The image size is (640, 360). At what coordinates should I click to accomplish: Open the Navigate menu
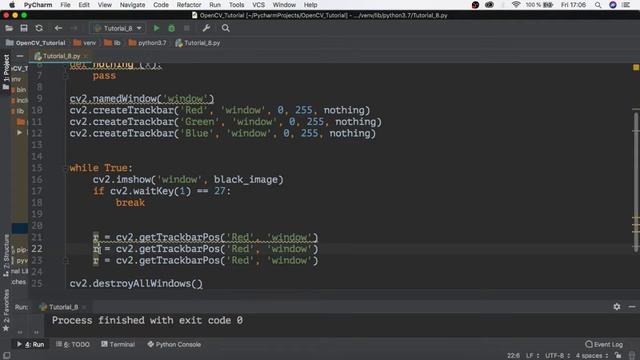[132, 5]
